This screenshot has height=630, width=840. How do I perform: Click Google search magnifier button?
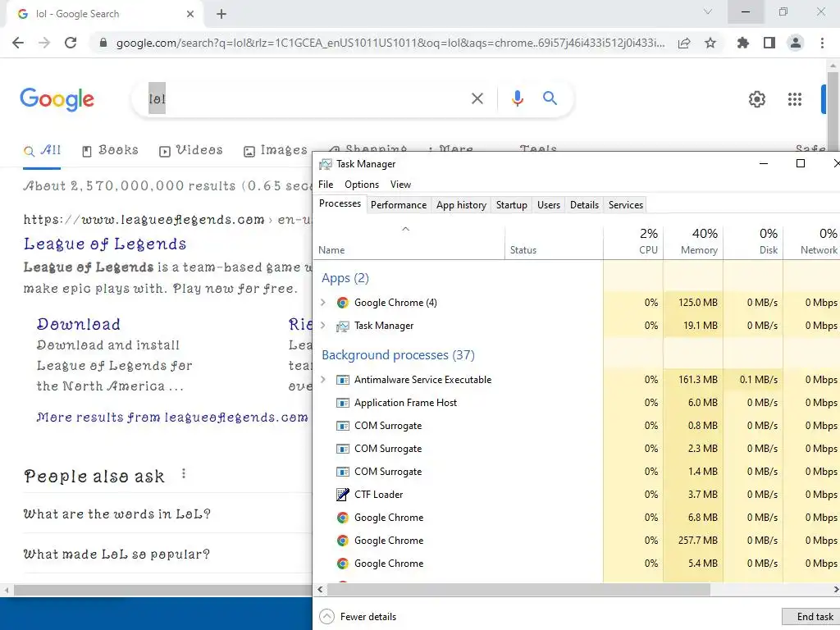[550, 98]
